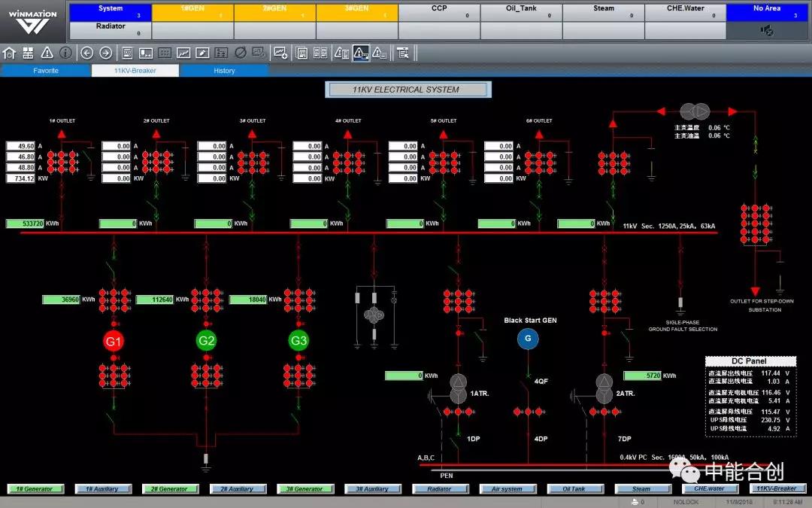Switch to the Favorite tab

(45, 71)
